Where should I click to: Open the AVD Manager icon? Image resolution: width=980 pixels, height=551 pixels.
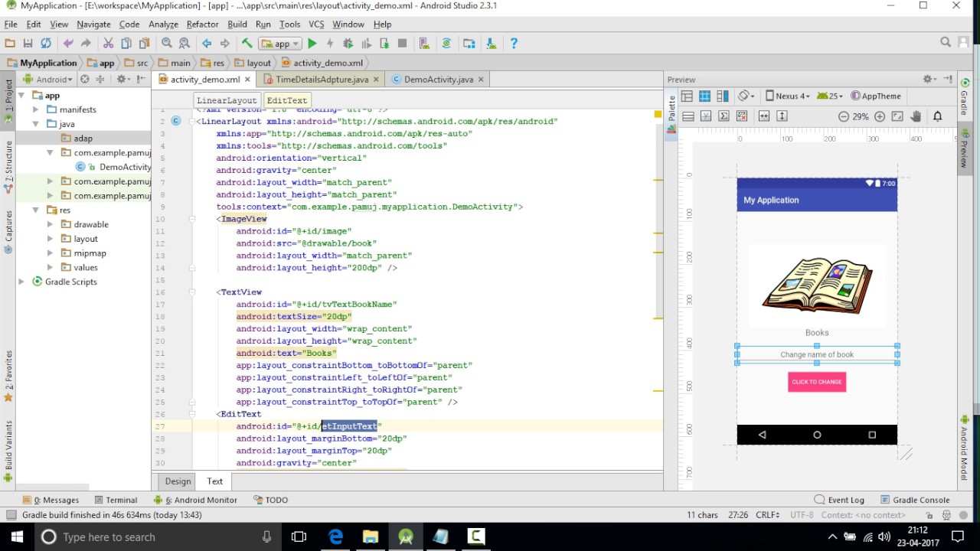(424, 44)
